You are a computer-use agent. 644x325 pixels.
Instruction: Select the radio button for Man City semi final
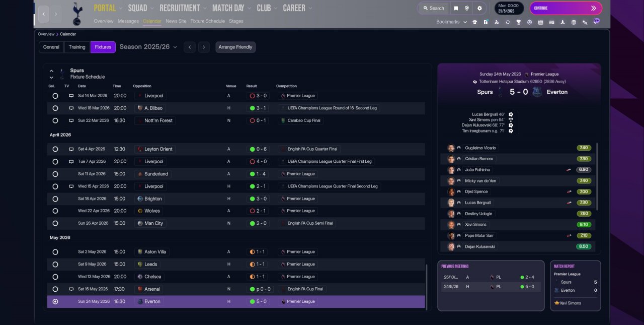pyautogui.click(x=55, y=224)
